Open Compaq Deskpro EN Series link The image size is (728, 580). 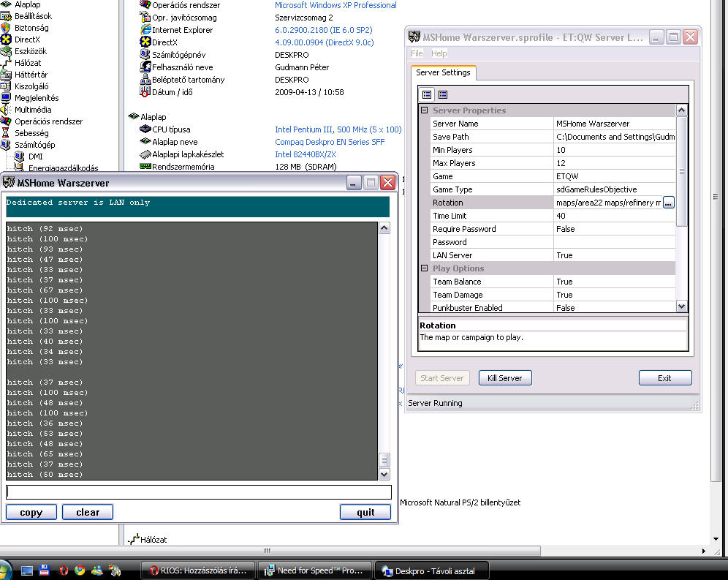click(330, 142)
